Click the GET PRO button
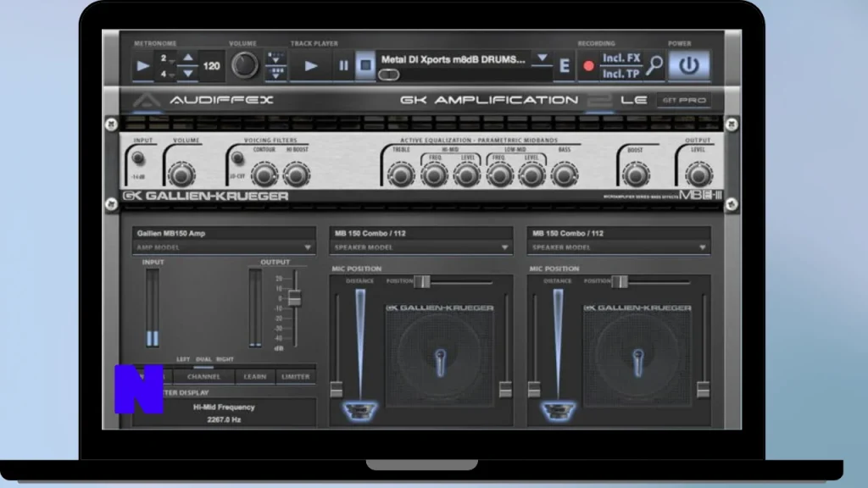 pos(684,100)
